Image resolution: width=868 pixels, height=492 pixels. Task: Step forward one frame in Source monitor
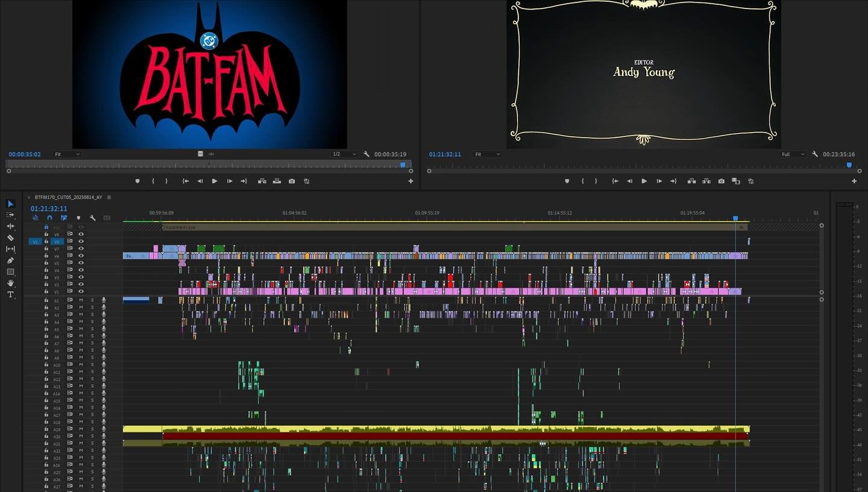point(230,181)
